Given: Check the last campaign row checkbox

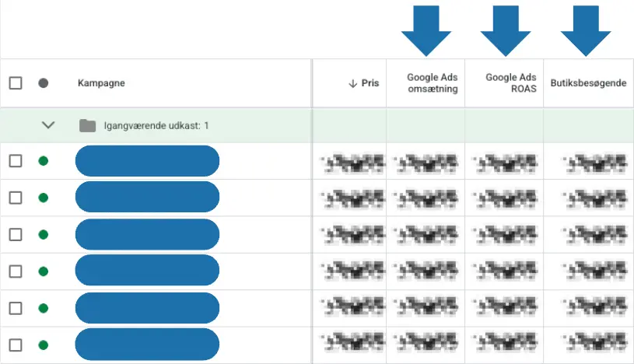Looking at the screenshot, I should point(16,345).
